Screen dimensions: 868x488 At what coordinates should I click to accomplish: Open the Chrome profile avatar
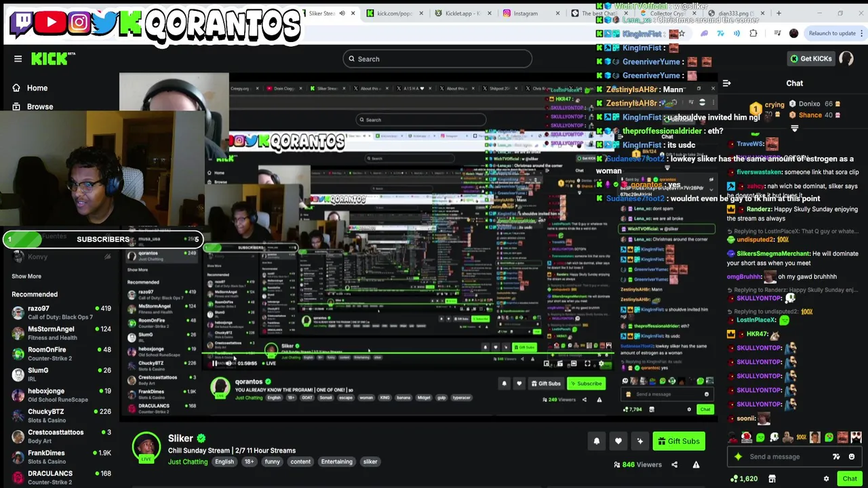click(794, 33)
